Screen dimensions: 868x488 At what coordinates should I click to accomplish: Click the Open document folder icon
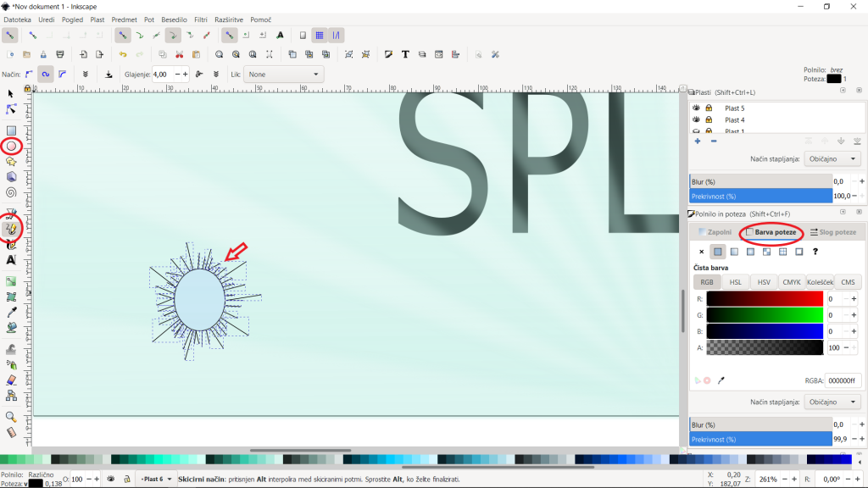coord(26,54)
